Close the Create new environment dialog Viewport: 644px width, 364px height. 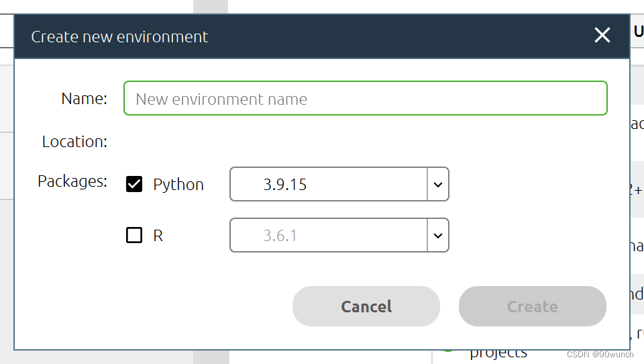[x=602, y=36]
